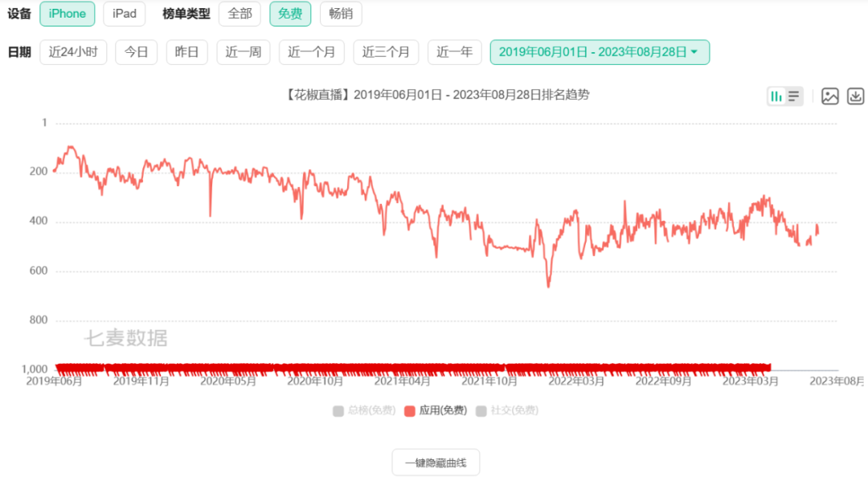Select 近24小时 date range
The height and width of the screenshot is (477, 868).
(73, 52)
